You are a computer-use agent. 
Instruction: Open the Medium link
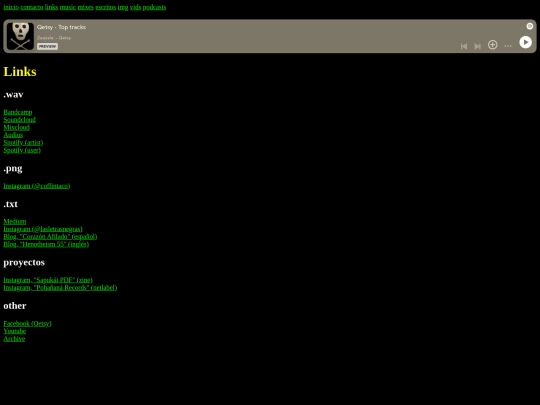(x=15, y=221)
